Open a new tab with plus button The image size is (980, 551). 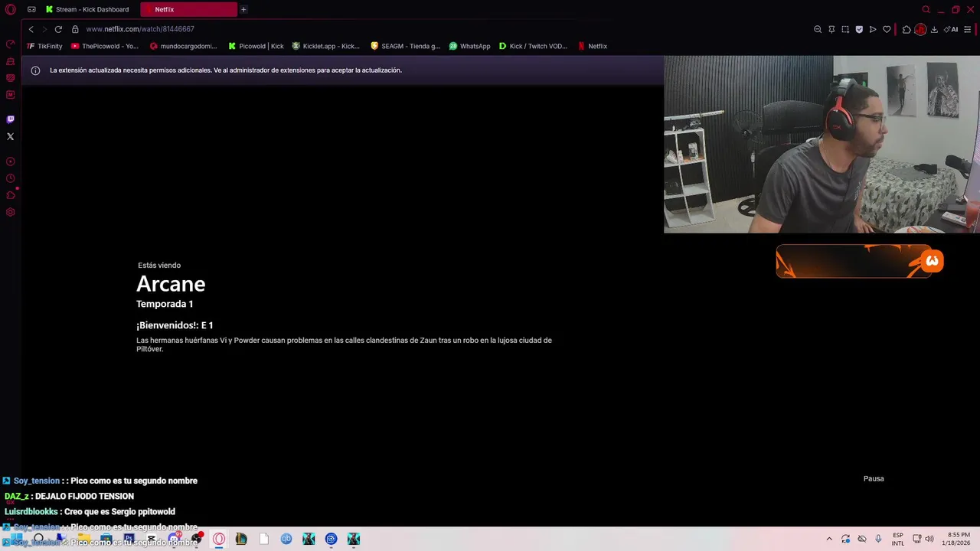[x=243, y=9]
